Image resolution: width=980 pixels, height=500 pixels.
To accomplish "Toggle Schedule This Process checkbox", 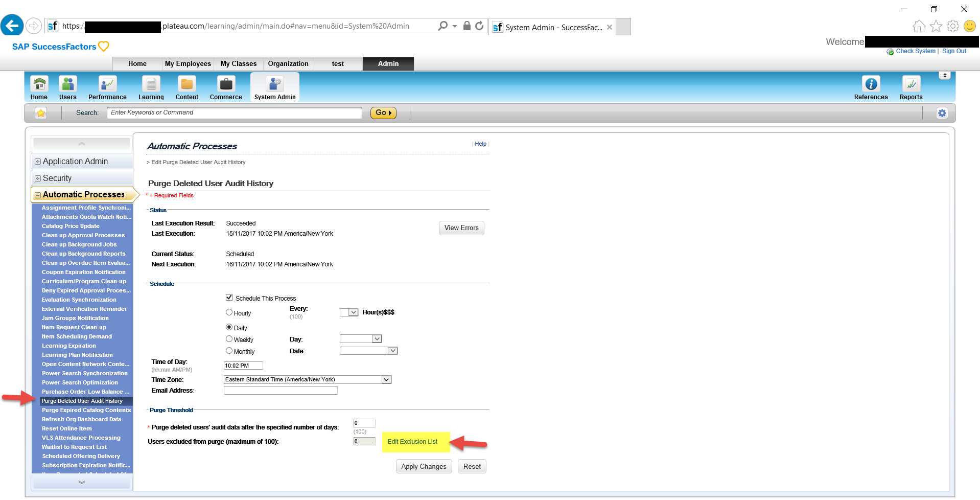I will [229, 298].
